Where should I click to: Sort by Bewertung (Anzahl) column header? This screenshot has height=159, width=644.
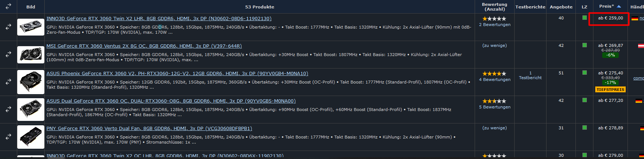pos(494,7)
